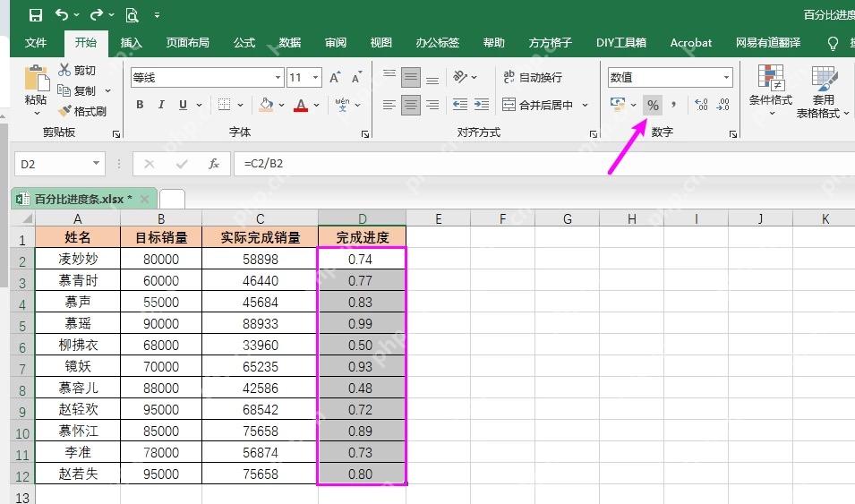Viewport: 855px width, 504px height.
Task: Open the 文件 menu
Action: pyautogui.click(x=36, y=43)
